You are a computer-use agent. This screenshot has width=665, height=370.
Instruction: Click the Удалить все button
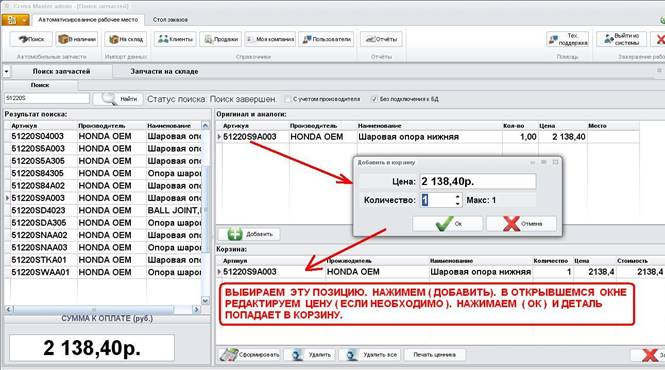370,355
